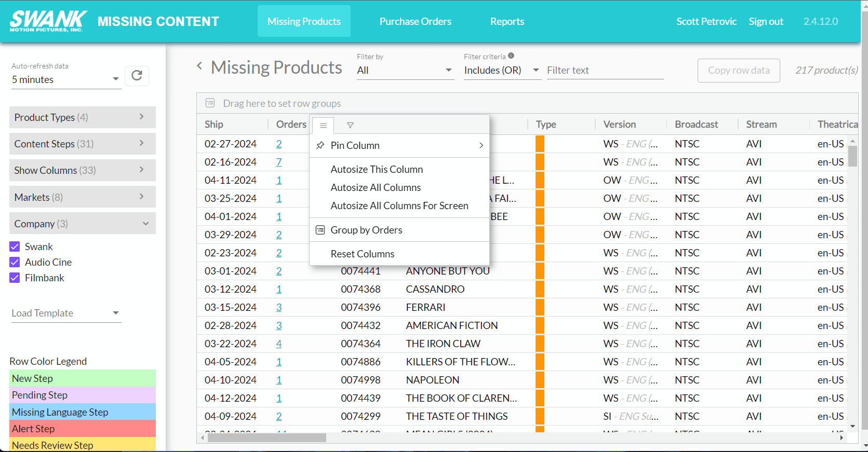Click the refresh data icon button
The height and width of the screenshot is (452, 868).
[x=137, y=76]
